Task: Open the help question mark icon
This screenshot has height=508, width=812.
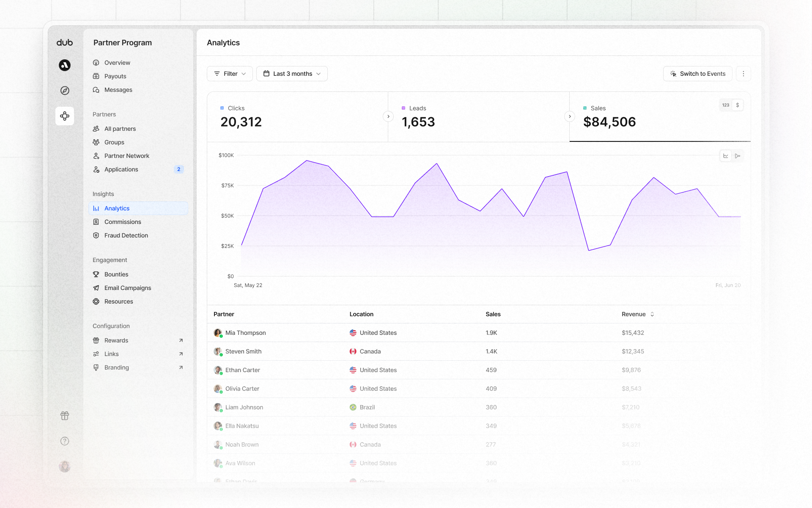Action: 65,441
